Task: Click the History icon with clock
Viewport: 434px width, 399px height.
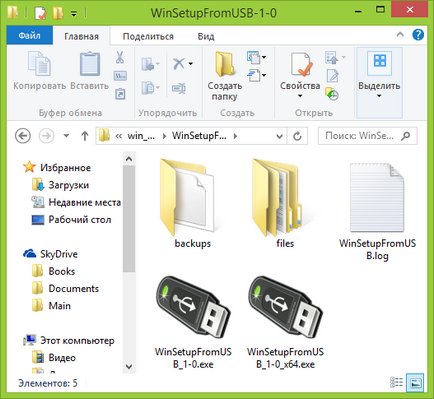Action: 332,94
